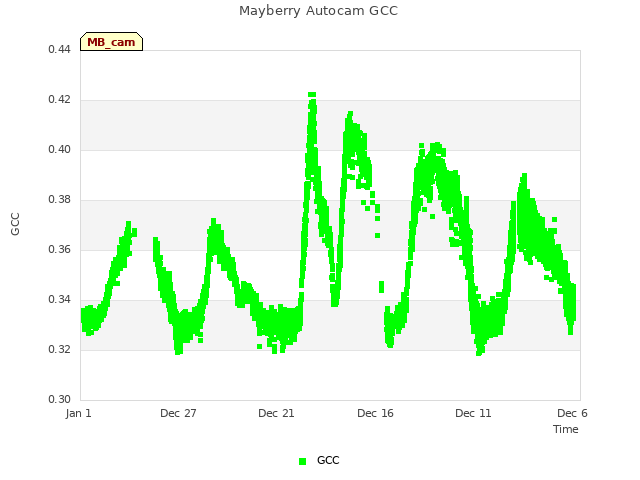640x480 pixels.
Task: Click the green GCC legend swatch
Action: tap(302, 461)
